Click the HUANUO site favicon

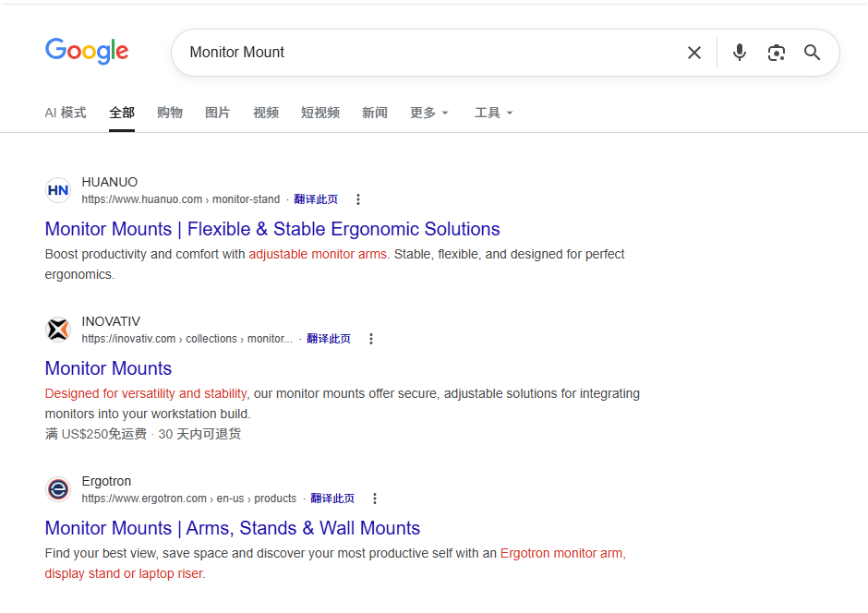[58, 190]
